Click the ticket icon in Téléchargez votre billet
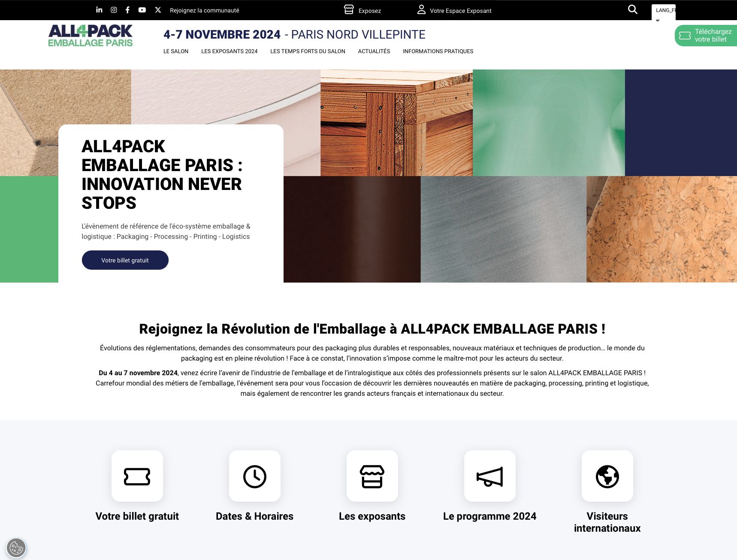 (x=685, y=36)
